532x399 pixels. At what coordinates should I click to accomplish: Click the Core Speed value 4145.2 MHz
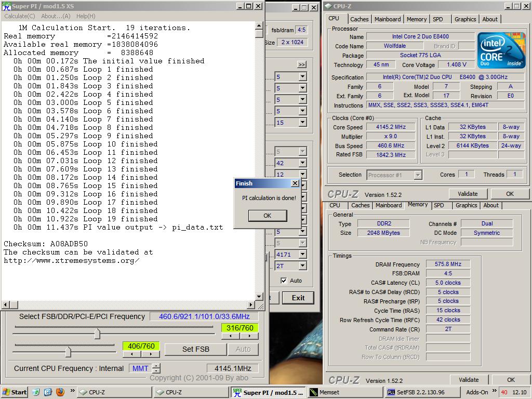tap(391, 127)
